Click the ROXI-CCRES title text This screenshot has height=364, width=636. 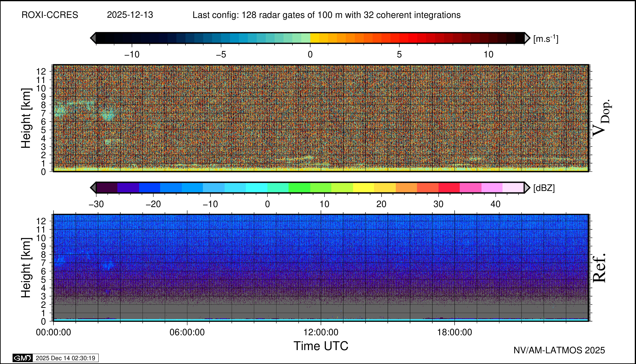coord(50,15)
